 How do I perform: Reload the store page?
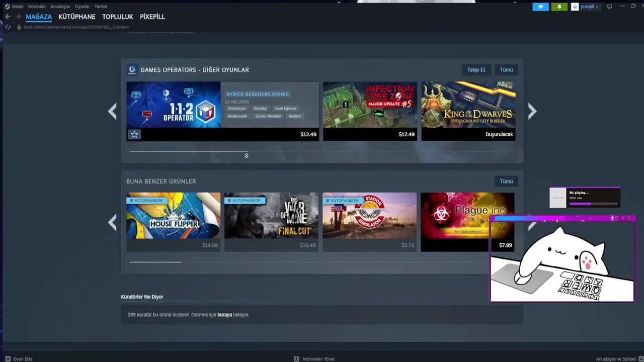pos(8,27)
